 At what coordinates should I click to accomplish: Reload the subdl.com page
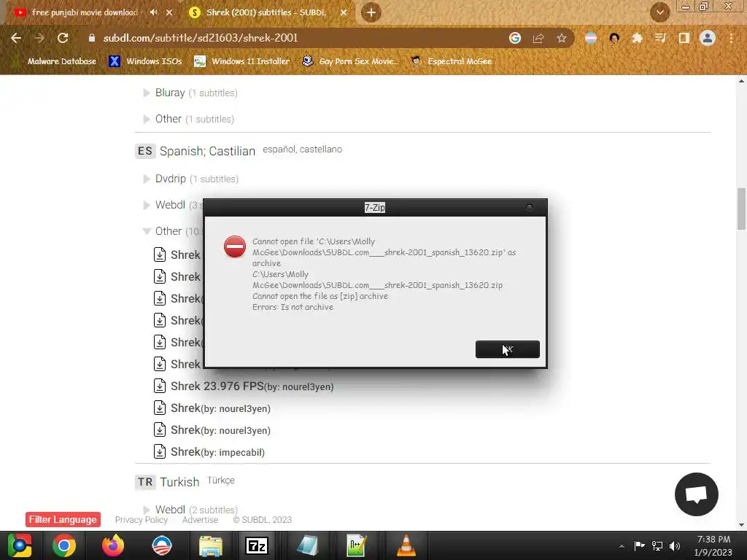click(x=63, y=38)
